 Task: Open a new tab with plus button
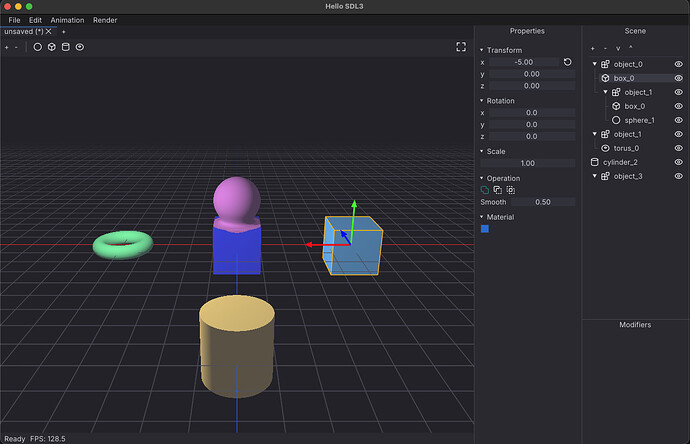tap(63, 32)
